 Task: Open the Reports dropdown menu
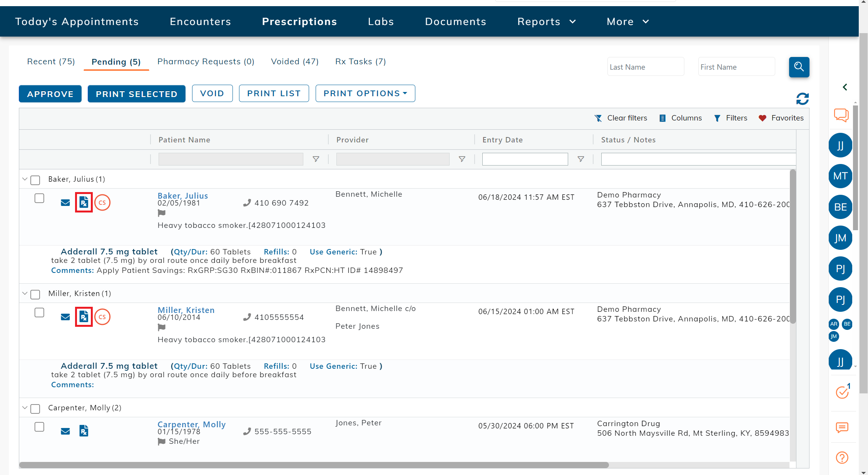[547, 22]
